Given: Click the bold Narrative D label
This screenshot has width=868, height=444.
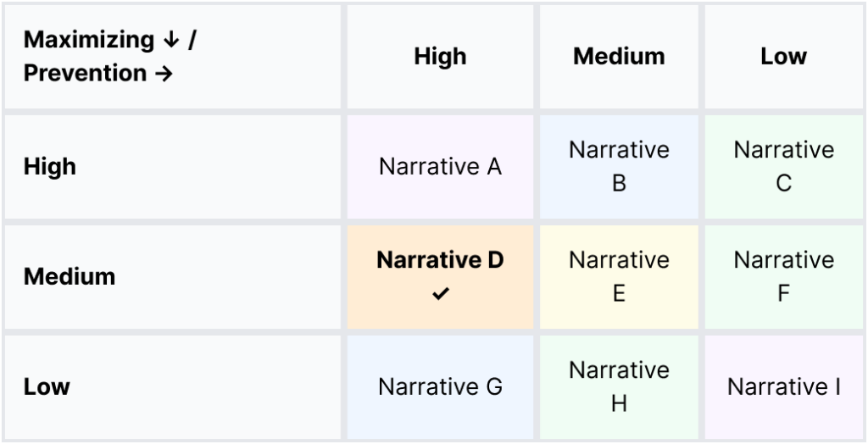Looking at the screenshot, I should (440, 260).
